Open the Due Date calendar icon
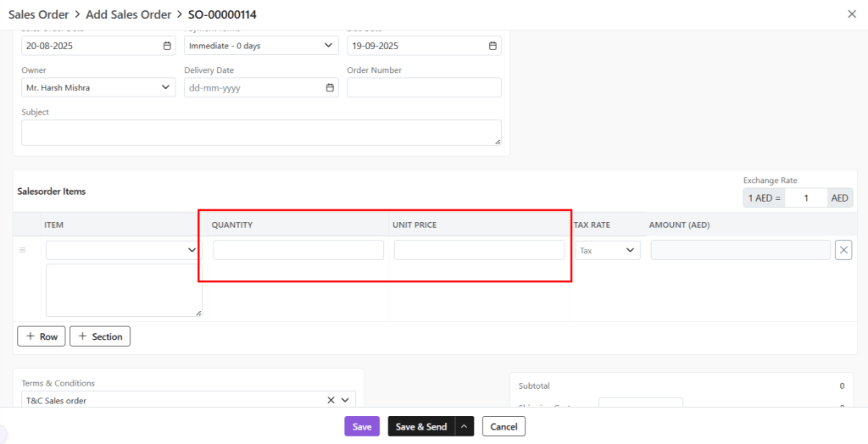The image size is (868, 444). (492, 46)
